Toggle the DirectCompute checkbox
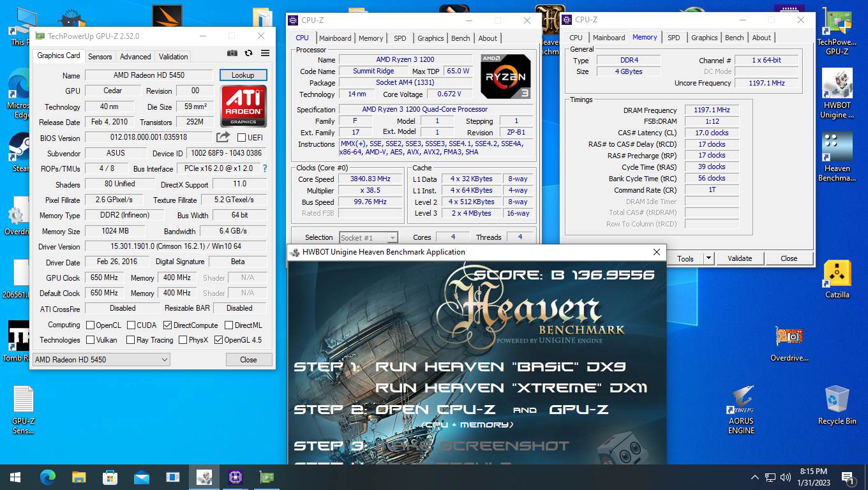Image resolution: width=868 pixels, height=490 pixels. 167,325
